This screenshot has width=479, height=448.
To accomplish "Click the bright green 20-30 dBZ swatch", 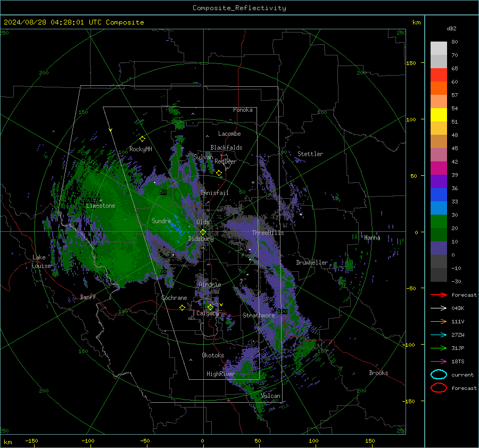I will click(439, 222).
